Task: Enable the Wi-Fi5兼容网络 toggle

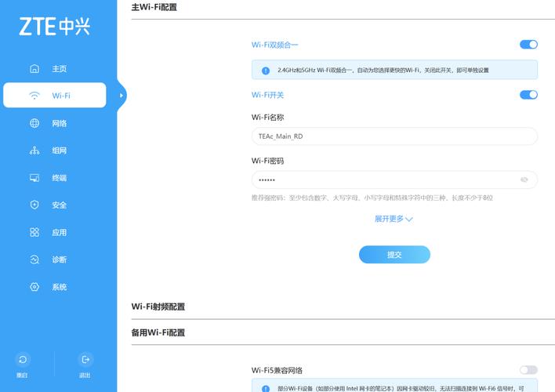Action: (528, 370)
